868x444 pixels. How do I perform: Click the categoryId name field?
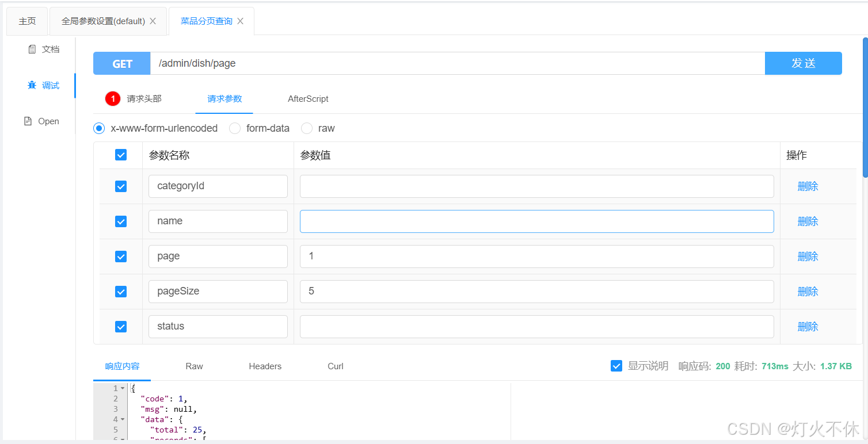[218, 186]
